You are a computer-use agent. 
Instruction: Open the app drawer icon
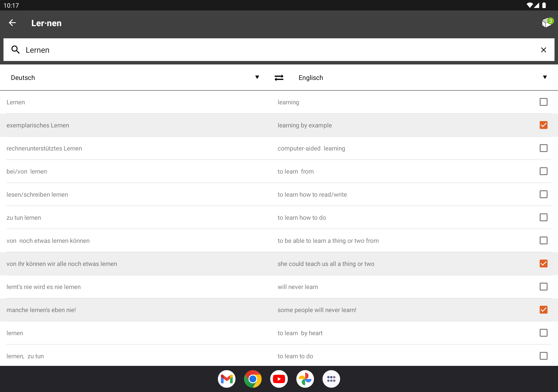pyautogui.click(x=331, y=379)
